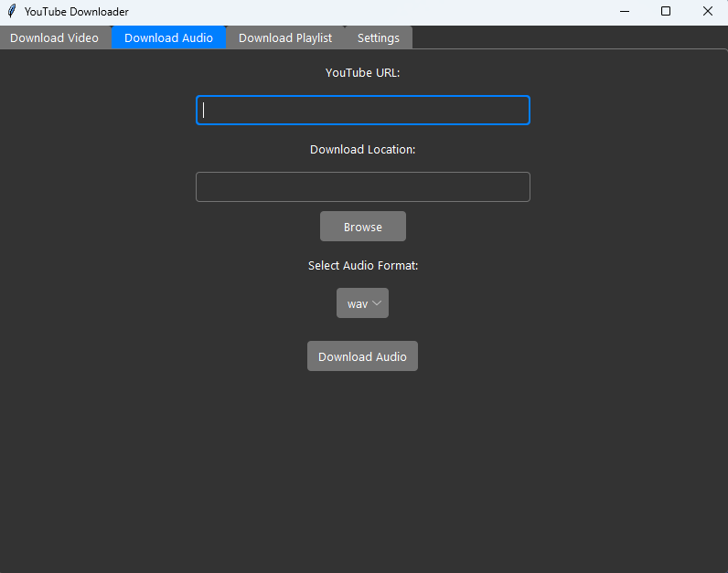
Task: Open the wav audio format dropdown
Action: [x=362, y=303]
